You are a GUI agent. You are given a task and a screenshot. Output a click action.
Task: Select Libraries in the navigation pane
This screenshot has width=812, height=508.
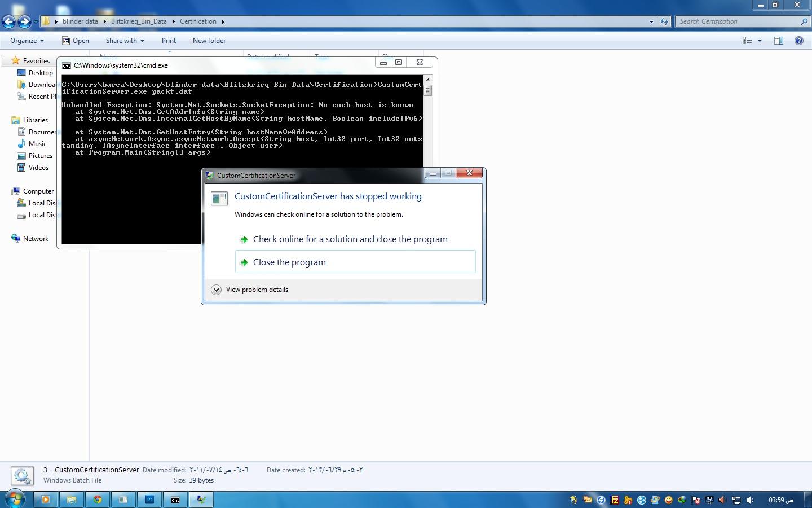coord(36,120)
